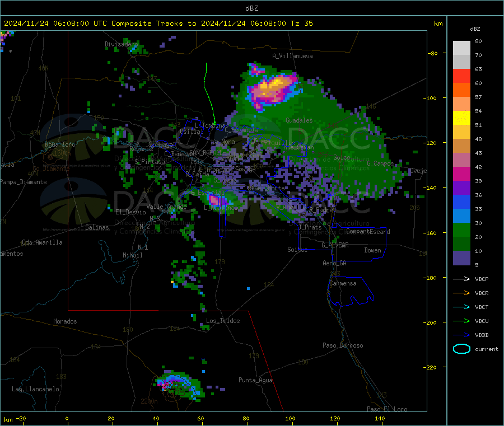Screen dimensions: 504x426
Task: Click the 'Los_Toldos' map label
Action: click(223, 321)
